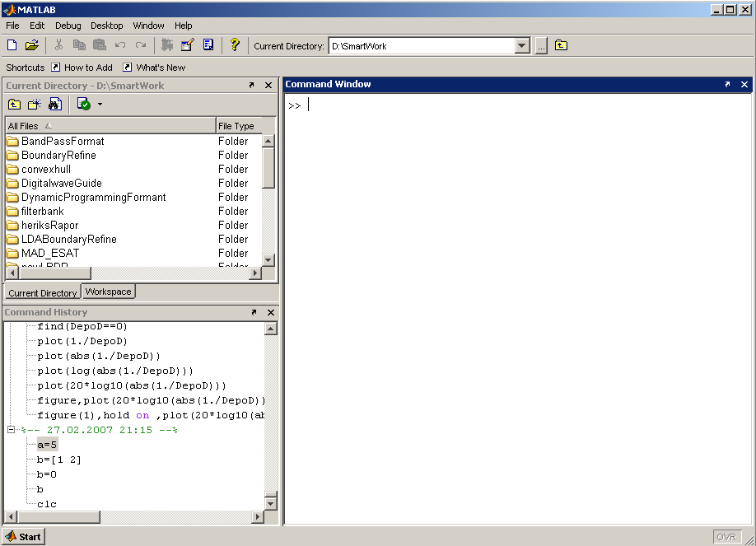756x546 pixels.
Task: Open the Window menu
Action: 148,26
